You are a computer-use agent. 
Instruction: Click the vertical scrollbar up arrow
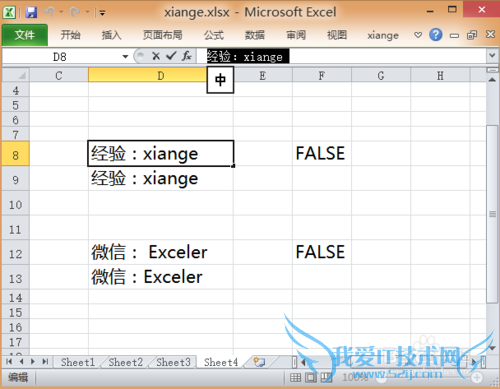[492, 79]
